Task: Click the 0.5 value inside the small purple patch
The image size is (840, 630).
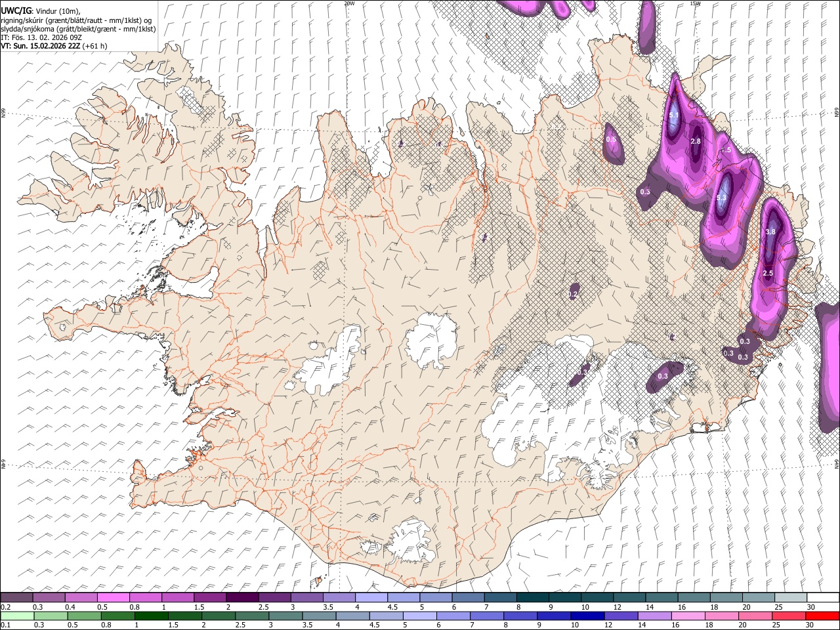Action: coord(611,140)
